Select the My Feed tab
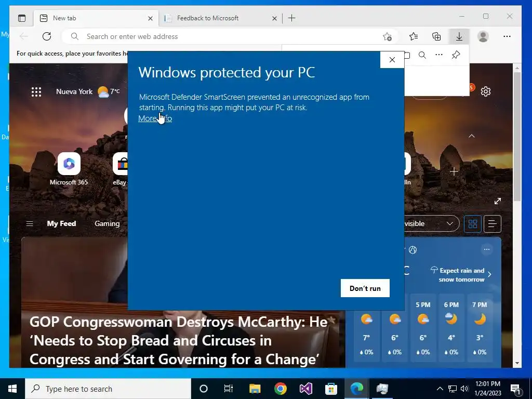 [61, 223]
